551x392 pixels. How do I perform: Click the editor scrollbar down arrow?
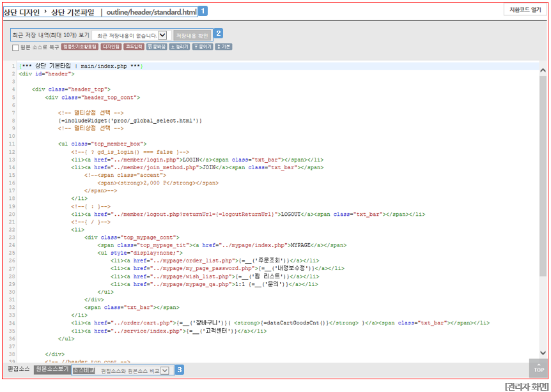543,353
